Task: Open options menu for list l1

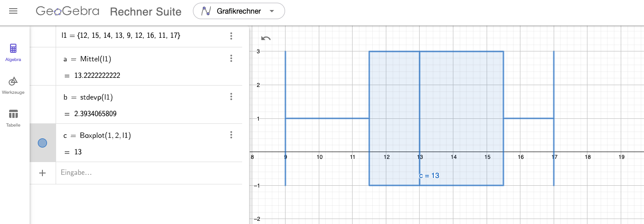Action: tap(231, 36)
